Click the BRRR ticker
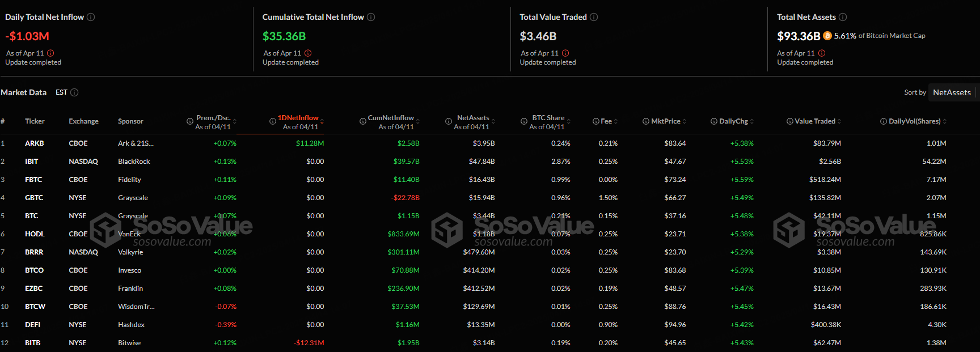The image size is (980, 352). (34, 252)
